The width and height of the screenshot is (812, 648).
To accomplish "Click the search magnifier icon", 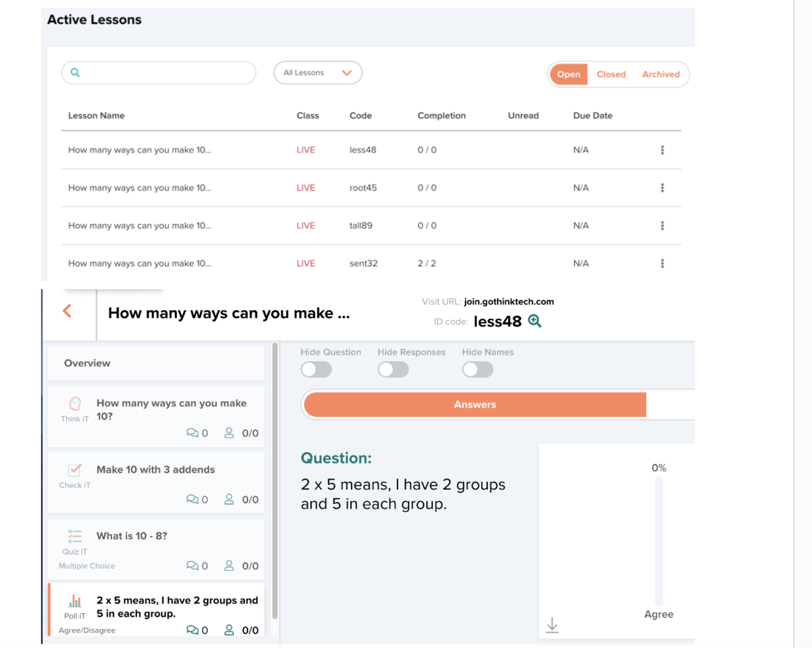I will click(x=75, y=73).
